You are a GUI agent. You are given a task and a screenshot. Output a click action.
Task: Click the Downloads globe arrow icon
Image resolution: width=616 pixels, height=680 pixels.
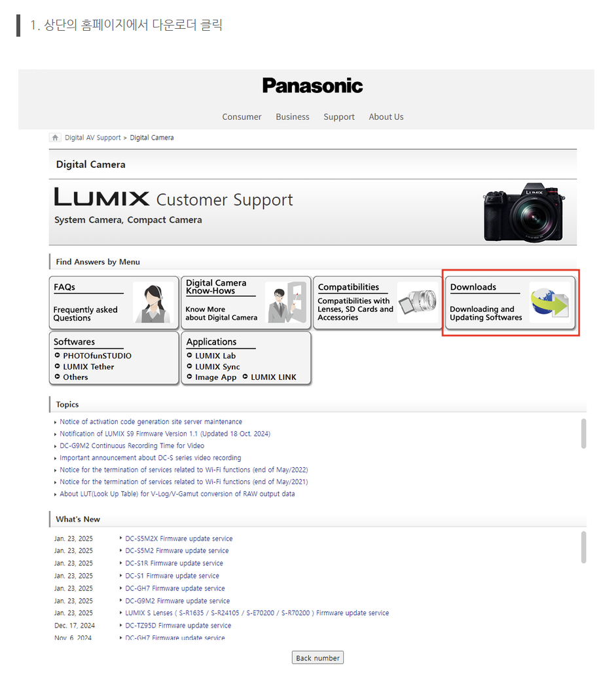pyautogui.click(x=550, y=302)
